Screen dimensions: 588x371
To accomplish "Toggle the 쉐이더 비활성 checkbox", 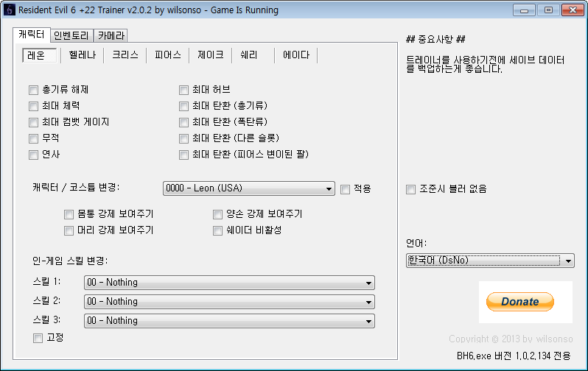I will pos(217,230).
